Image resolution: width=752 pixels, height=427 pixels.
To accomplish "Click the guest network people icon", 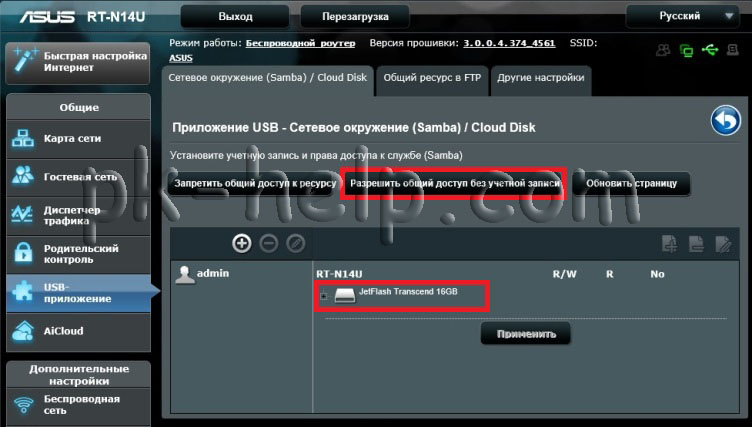I will coord(23,176).
